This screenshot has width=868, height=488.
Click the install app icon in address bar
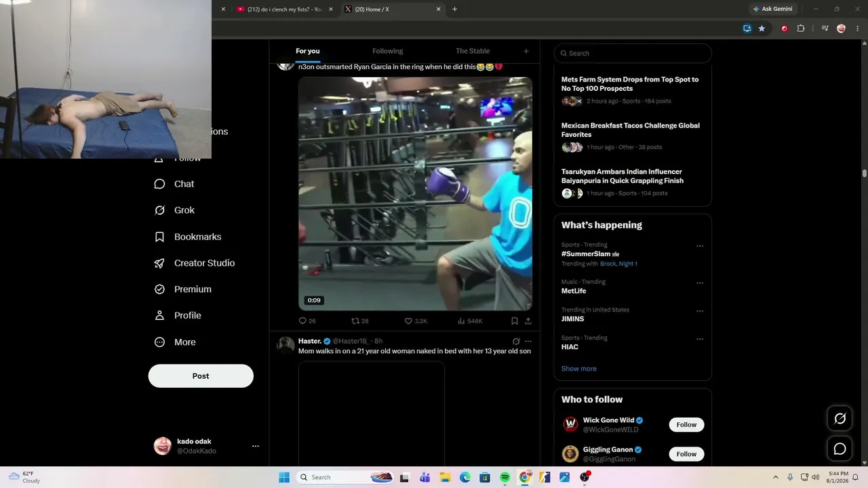[x=747, y=28]
